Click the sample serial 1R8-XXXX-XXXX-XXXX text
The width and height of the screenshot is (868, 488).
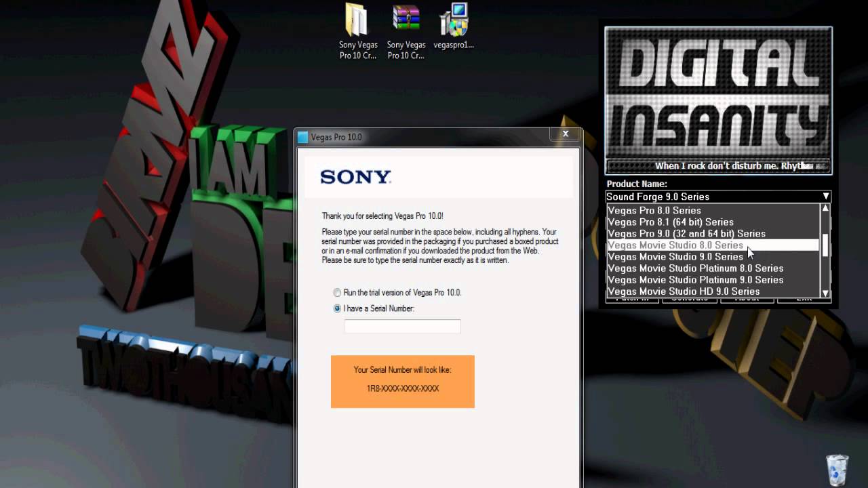pos(403,388)
